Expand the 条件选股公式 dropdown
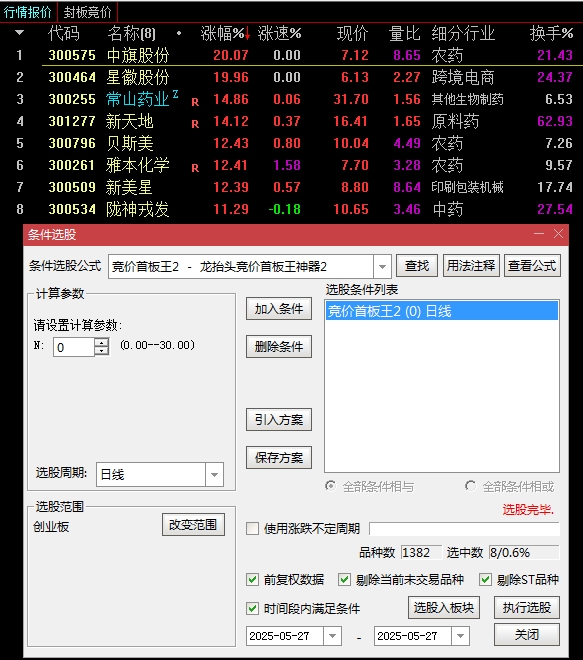This screenshot has height=660, width=583. [x=382, y=266]
